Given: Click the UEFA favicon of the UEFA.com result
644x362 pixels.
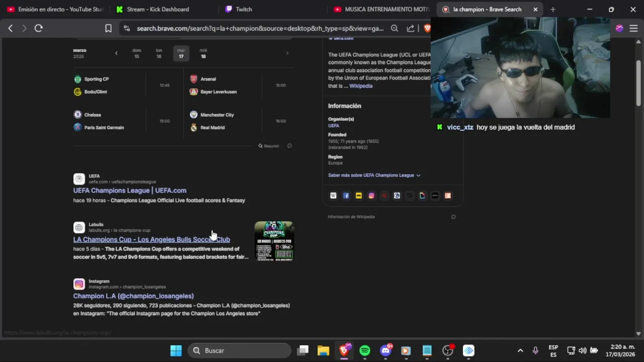Looking at the screenshot, I should (x=79, y=179).
